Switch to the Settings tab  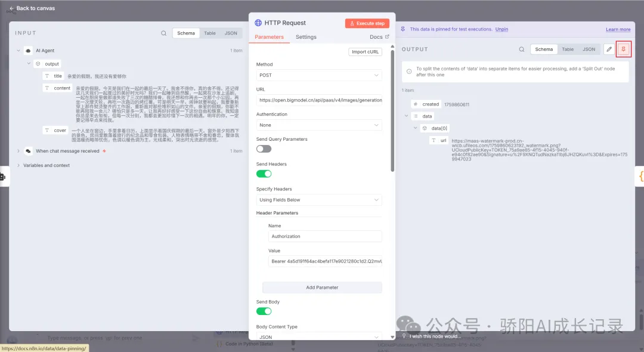(x=306, y=37)
